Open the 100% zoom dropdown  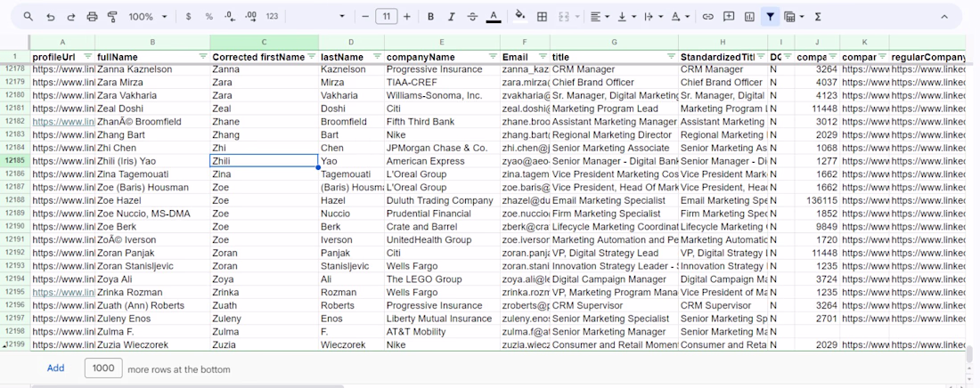[x=148, y=17]
